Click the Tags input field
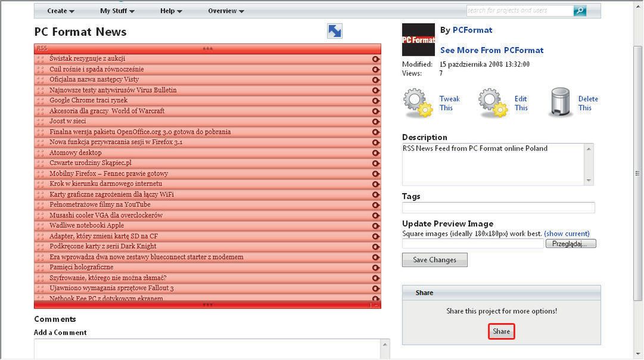The height and width of the screenshot is (360, 644). click(x=498, y=207)
